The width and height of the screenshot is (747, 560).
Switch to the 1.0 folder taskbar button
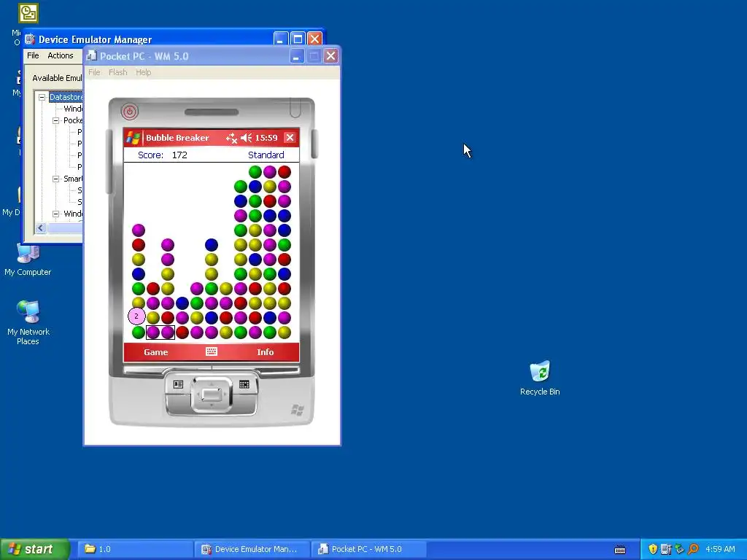tap(135, 549)
